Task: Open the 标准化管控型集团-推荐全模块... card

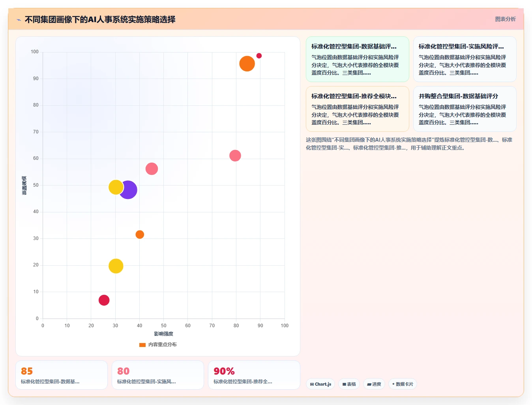Action: pos(357,109)
